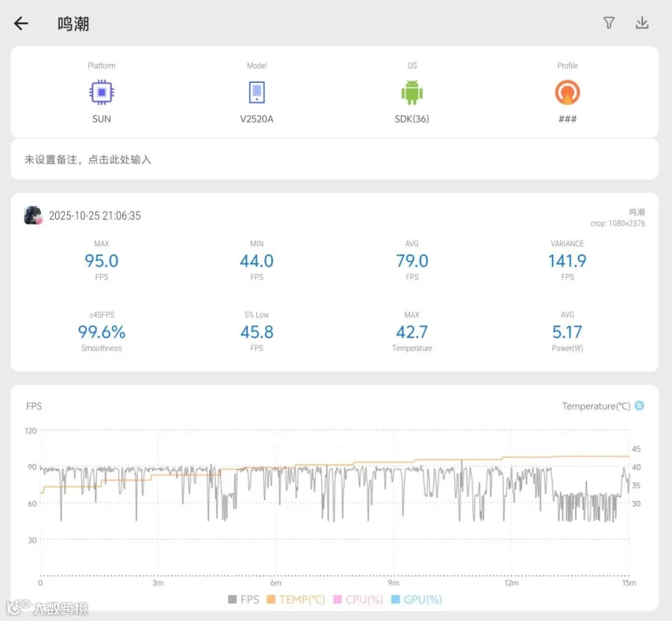Select the Platform chip icon
Image resolution: width=672 pixels, height=621 pixels.
(x=102, y=92)
